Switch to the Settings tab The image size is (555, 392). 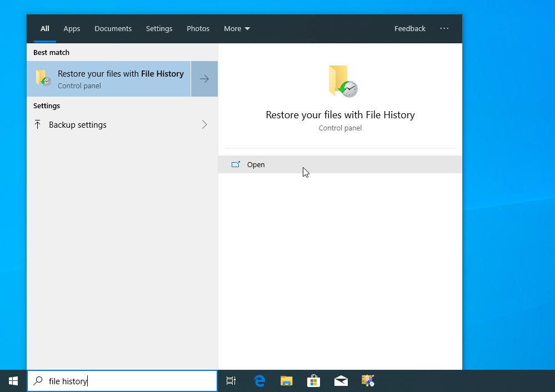click(159, 28)
